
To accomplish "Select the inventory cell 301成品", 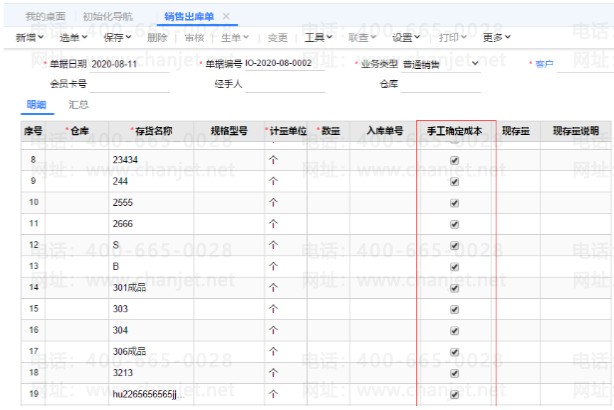I will (151, 288).
